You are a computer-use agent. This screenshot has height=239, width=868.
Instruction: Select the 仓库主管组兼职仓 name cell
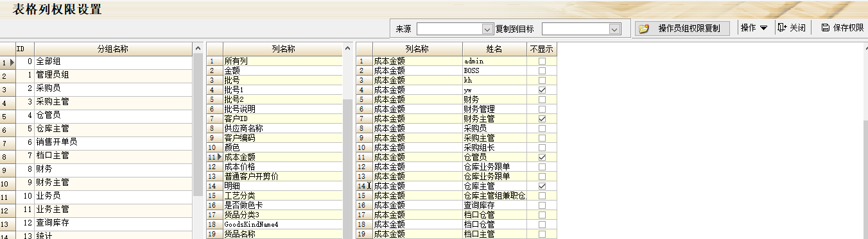[x=494, y=195]
